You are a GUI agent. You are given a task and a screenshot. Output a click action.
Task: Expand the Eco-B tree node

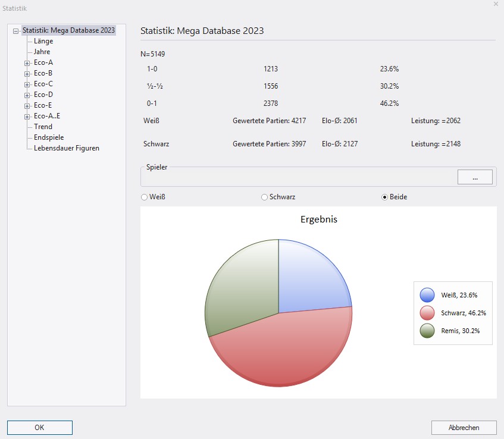point(27,74)
